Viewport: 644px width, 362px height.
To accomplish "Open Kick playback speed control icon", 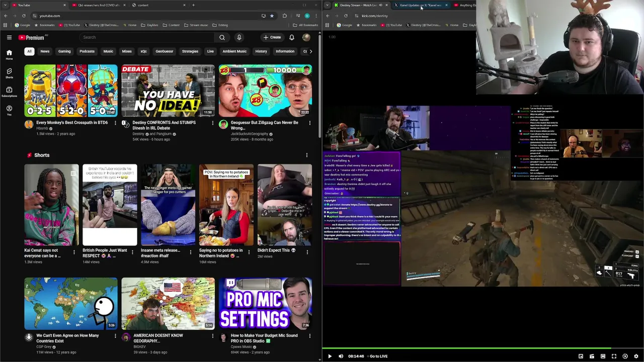I will [625, 356].
